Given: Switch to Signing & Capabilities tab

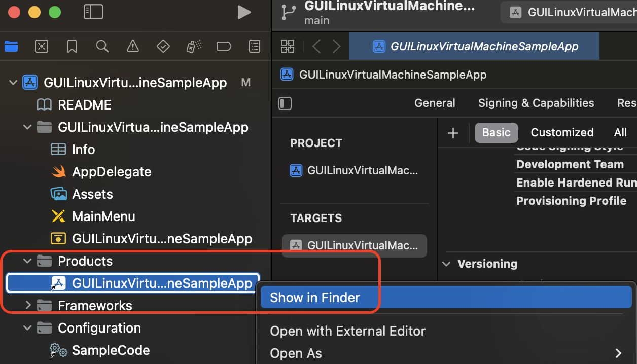Looking at the screenshot, I should tap(536, 103).
